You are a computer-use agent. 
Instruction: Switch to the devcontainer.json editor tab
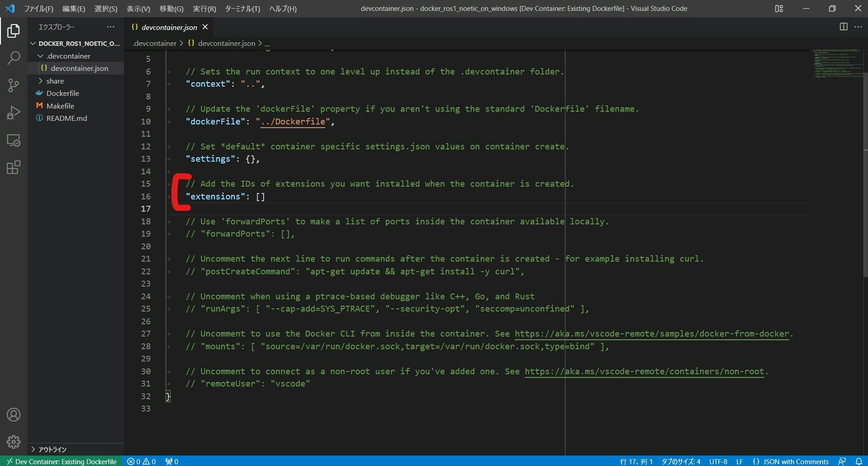168,27
